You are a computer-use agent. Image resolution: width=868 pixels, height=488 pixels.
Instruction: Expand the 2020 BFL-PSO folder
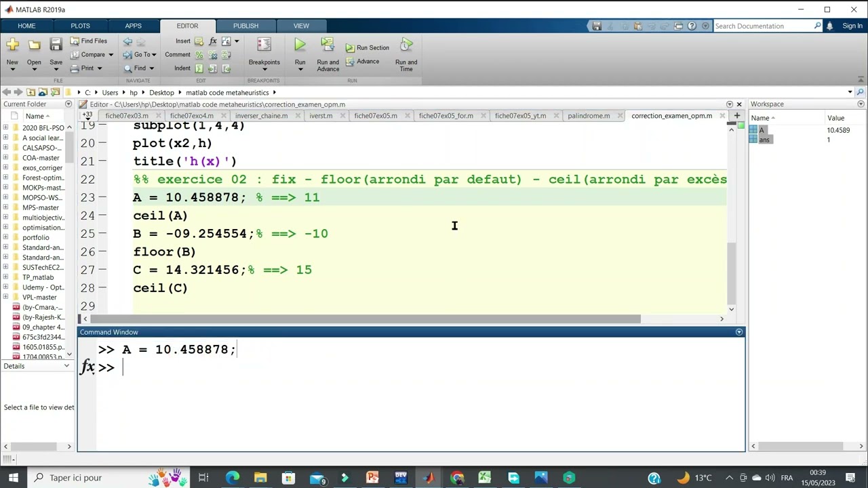coord(5,128)
